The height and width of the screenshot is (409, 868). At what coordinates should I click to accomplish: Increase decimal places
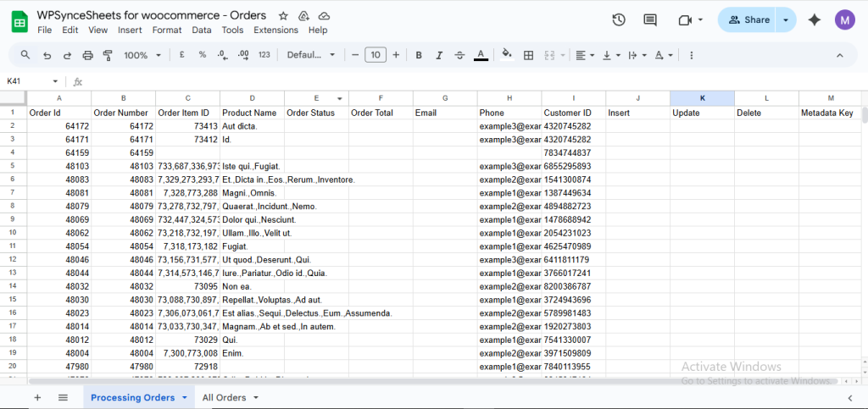point(243,55)
